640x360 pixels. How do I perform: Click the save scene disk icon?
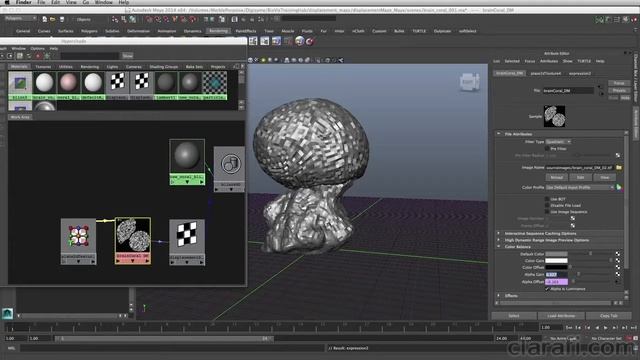point(62,19)
